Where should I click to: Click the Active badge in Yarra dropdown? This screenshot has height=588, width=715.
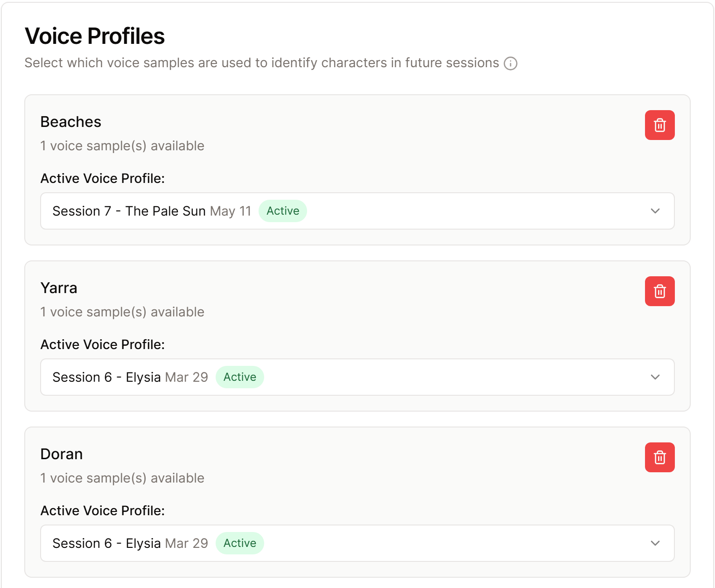tap(240, 377)
